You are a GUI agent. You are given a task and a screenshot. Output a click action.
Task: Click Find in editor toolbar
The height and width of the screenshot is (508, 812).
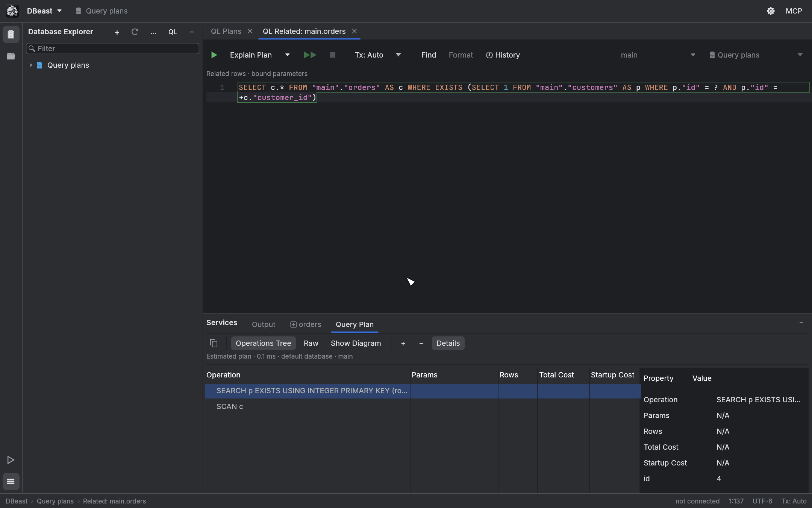tap(429, 55)
